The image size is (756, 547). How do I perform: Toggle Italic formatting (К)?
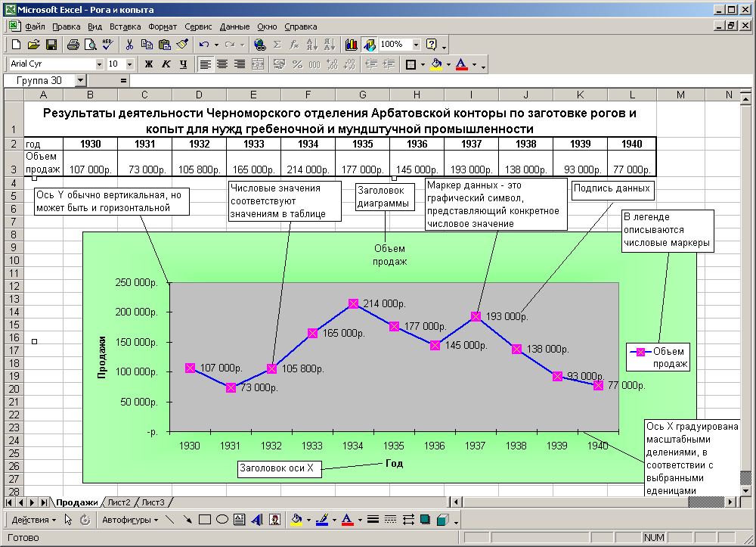(166, 64)
